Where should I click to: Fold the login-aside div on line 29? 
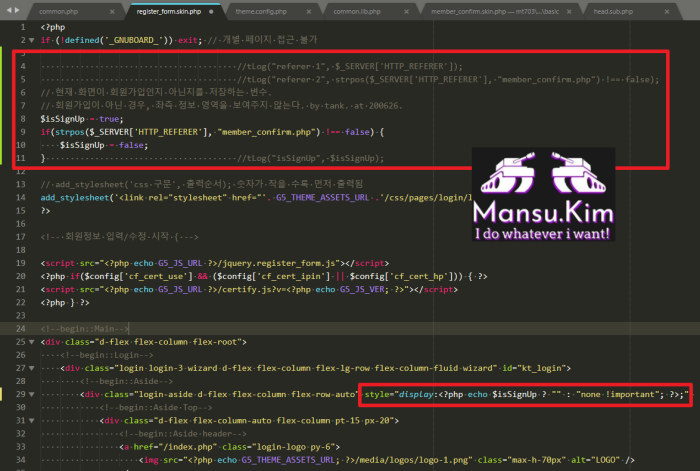click(x=32, y=395)
